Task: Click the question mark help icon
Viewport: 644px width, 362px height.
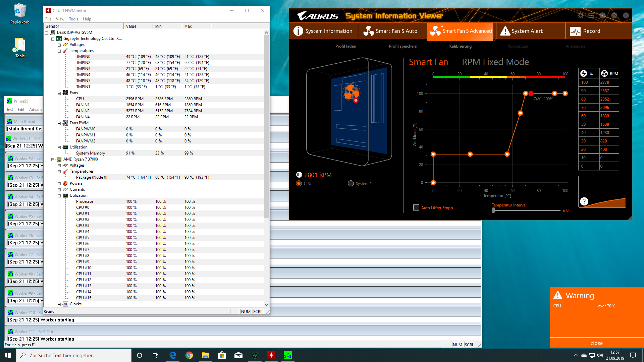Action: 584,201
